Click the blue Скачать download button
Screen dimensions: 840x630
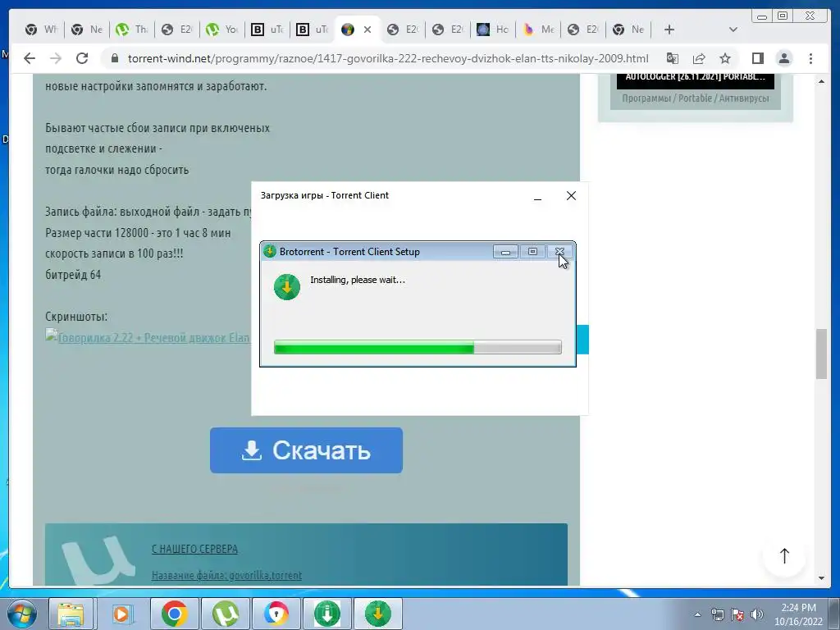pos(306,450)
